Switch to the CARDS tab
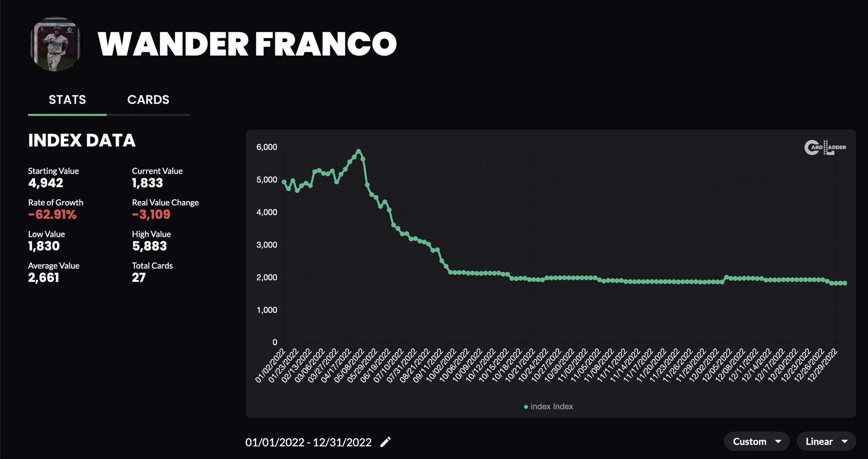 149,99
